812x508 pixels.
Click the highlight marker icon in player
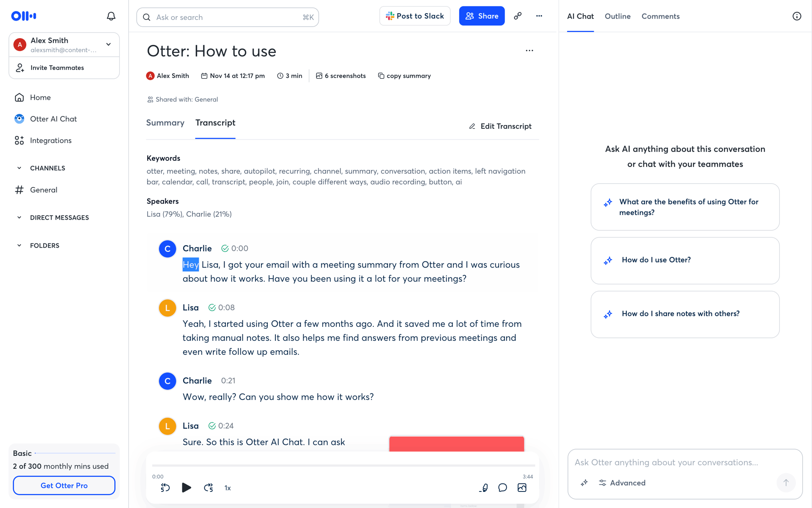[x=484, y=488]
